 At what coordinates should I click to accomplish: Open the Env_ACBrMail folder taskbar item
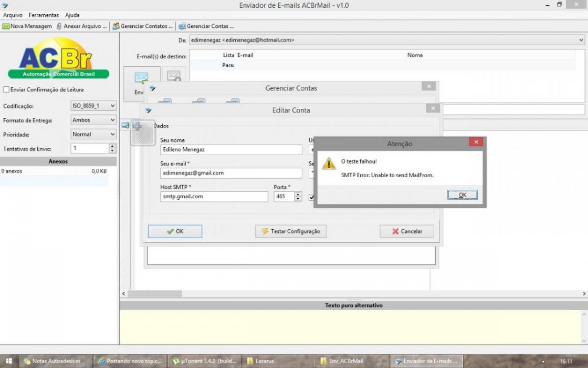coord(352,361)
